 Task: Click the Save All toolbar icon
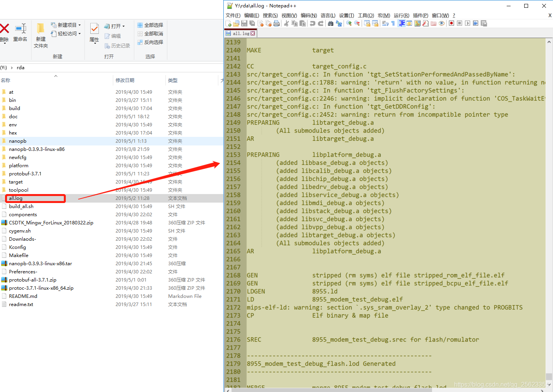point(252,23)
